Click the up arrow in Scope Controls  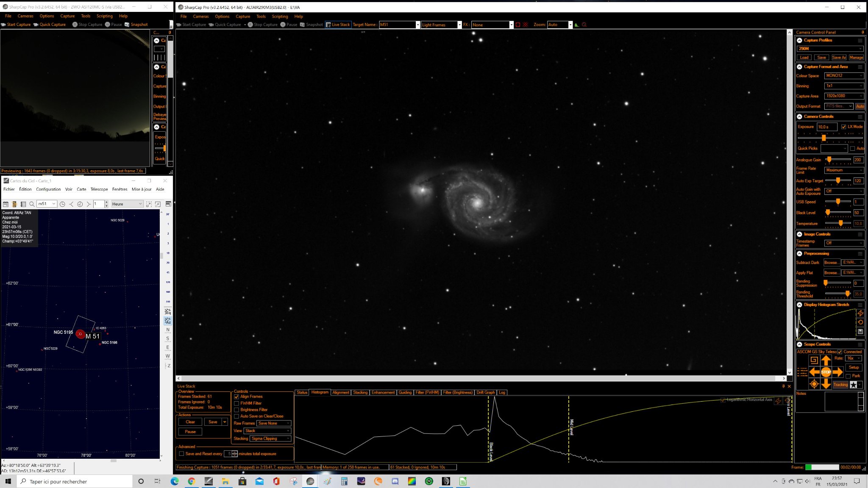point(826,360)
